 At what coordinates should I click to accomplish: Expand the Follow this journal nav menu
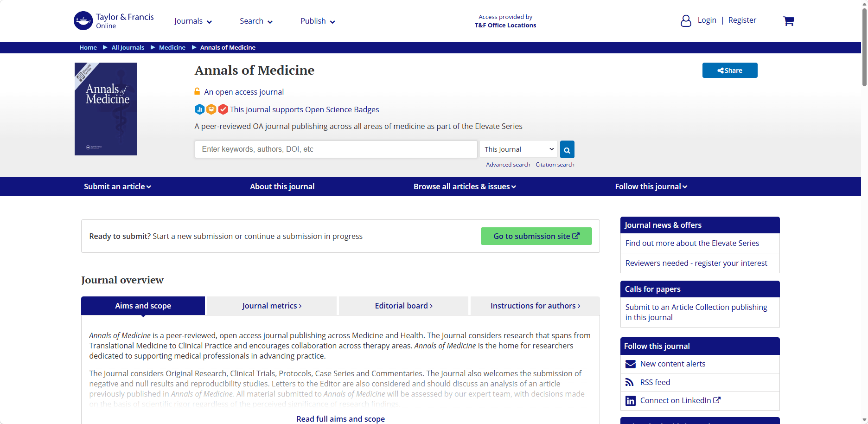point(651,186)
